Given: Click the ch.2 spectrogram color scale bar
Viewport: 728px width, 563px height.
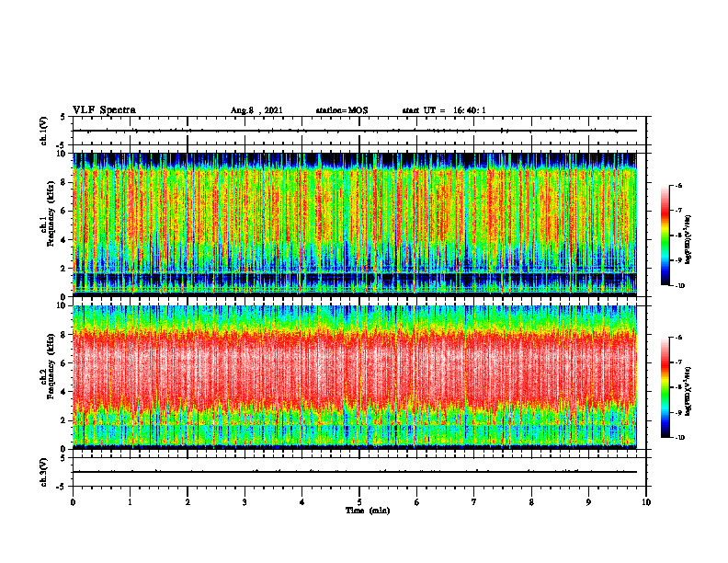Looking at the screenshot, I should (665, 387).
